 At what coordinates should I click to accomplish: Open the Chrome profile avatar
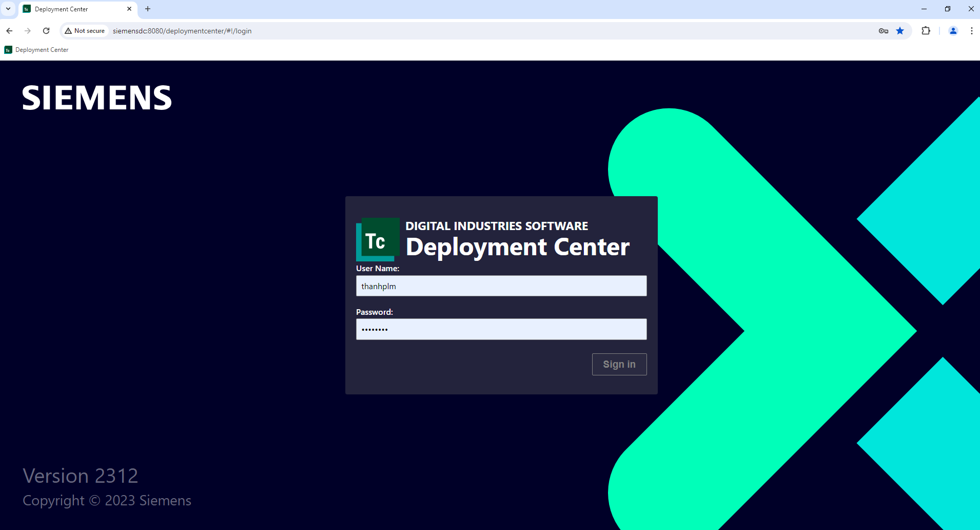(953, 31)
